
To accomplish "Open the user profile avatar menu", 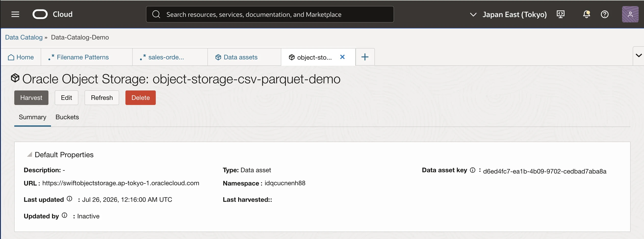I will point(630,14).
